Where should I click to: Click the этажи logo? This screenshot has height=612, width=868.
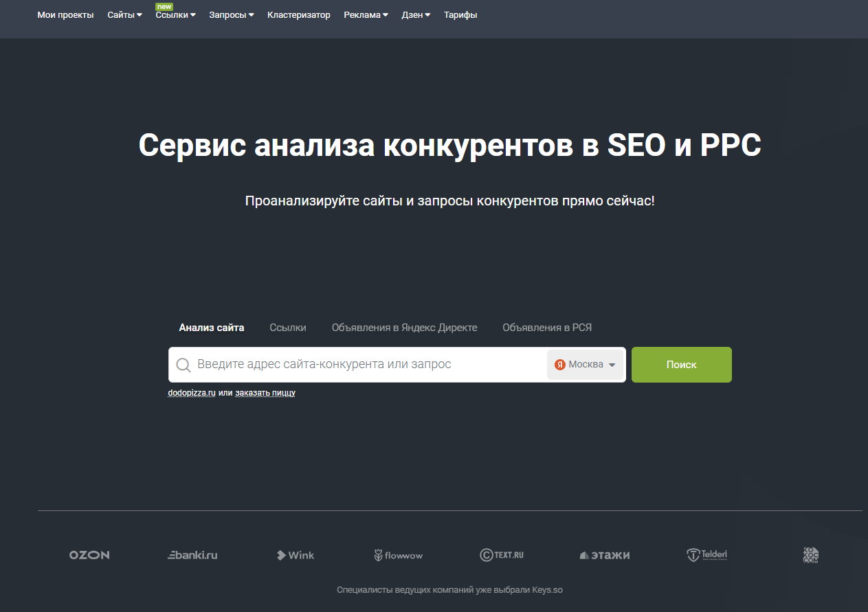click(605, 555)
